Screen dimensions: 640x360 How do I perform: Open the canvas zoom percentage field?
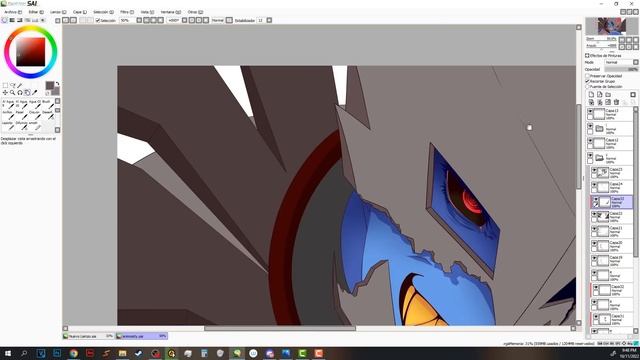[x=127, y=20]
